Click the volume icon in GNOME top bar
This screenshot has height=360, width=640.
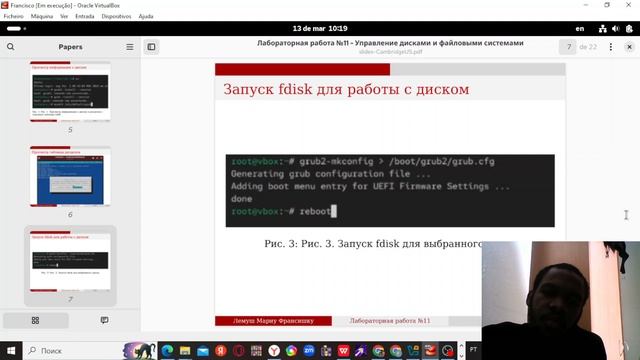pos(616,29)
